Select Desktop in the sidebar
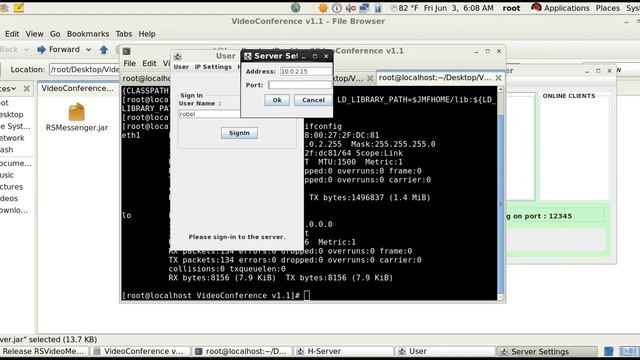 11,115
